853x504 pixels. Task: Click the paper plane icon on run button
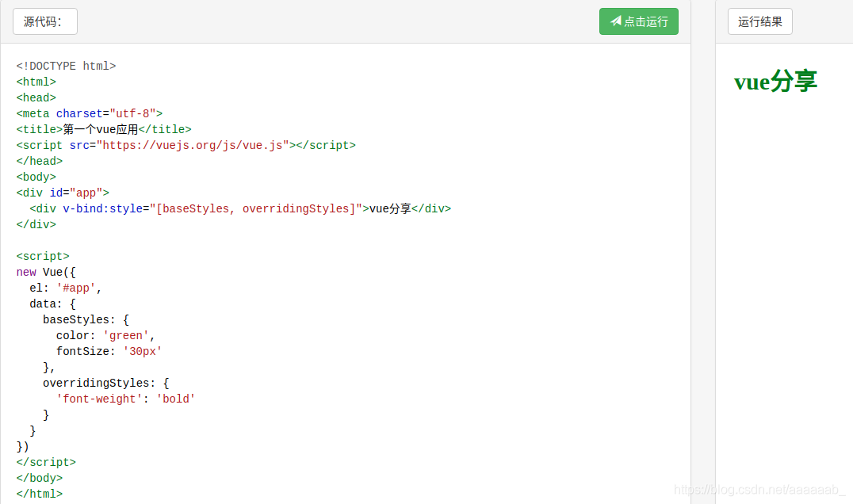coord(615,21)
